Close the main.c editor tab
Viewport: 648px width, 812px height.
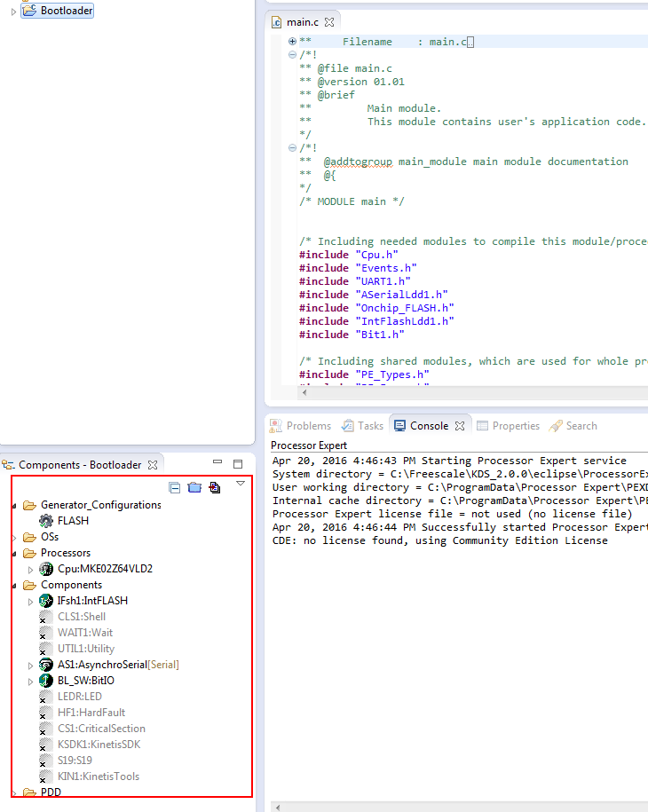point(329,22)
